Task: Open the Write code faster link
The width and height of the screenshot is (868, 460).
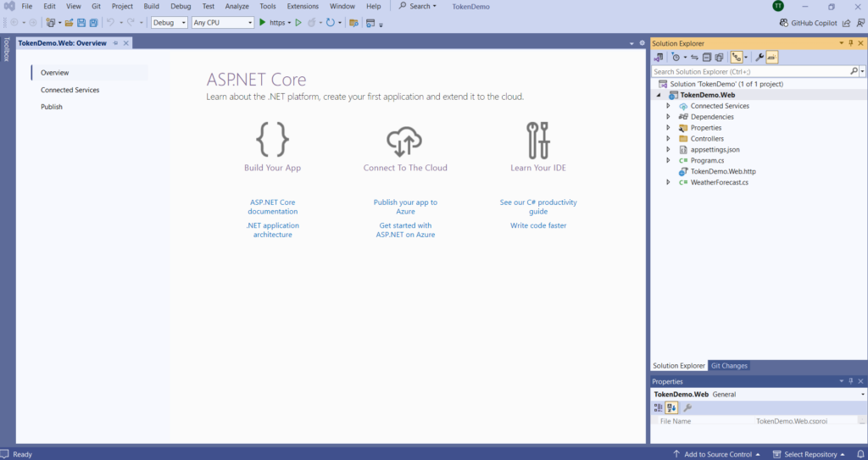Action: coord(538,226)
